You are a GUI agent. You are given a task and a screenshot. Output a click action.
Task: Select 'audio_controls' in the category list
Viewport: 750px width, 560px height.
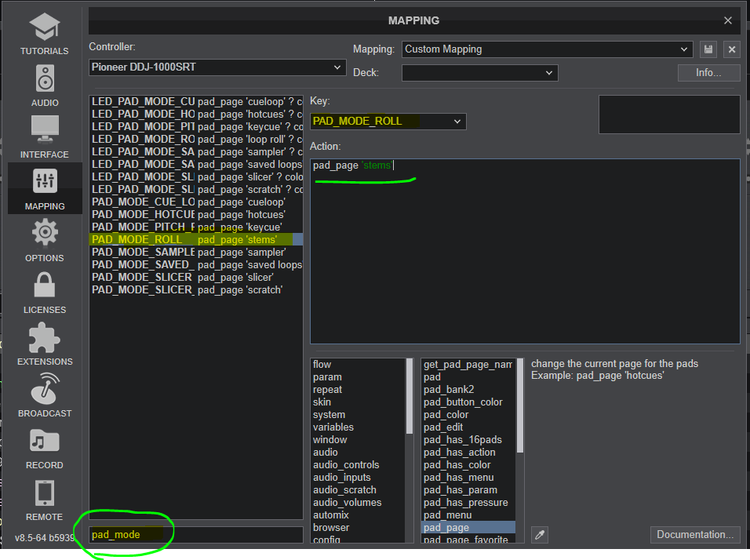358,465
